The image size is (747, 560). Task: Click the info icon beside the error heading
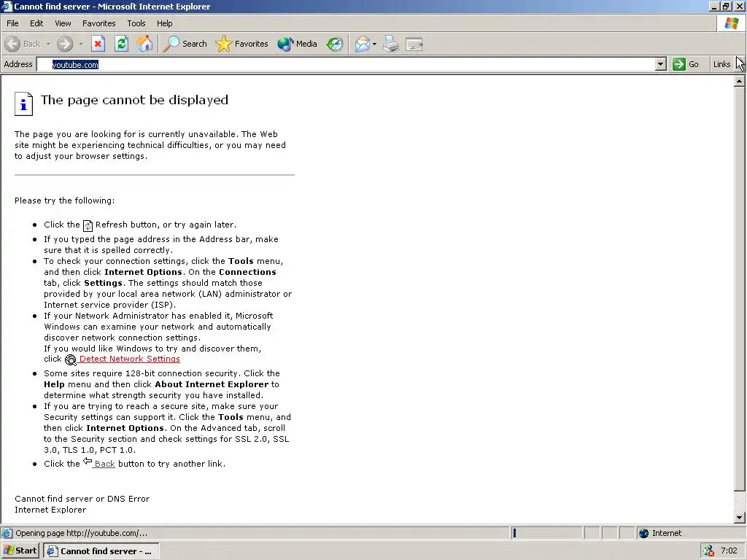point(23,104)
